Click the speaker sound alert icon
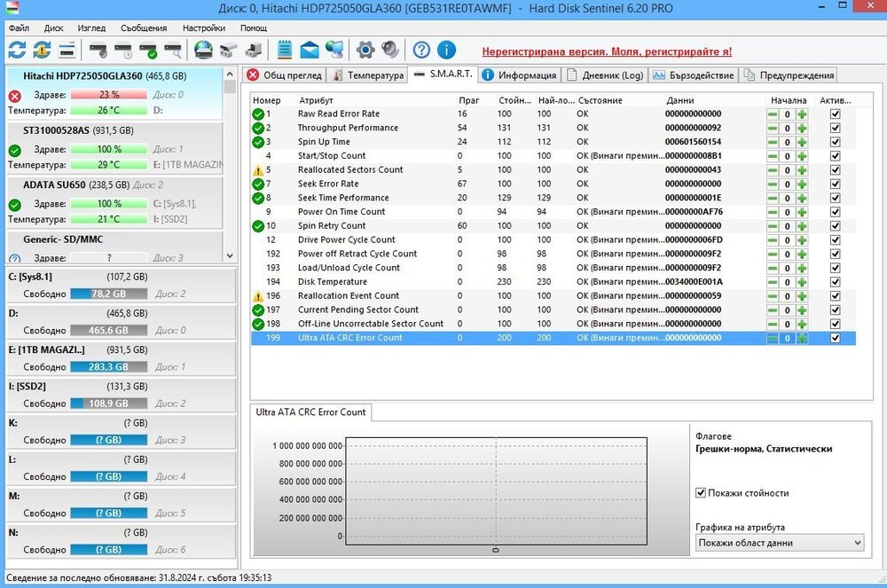The image size is (887, 588). pyautogui.click(x=389, y=50)
